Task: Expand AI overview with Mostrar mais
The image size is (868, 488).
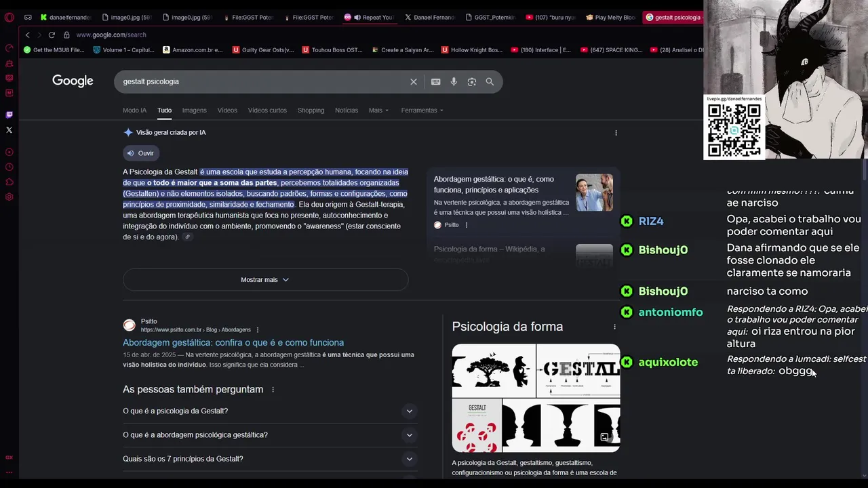Action: click(265, 280)
